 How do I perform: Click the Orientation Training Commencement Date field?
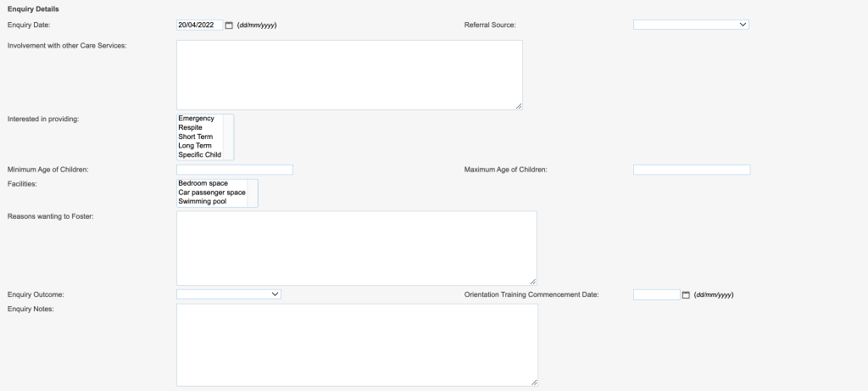click(657, 294)
